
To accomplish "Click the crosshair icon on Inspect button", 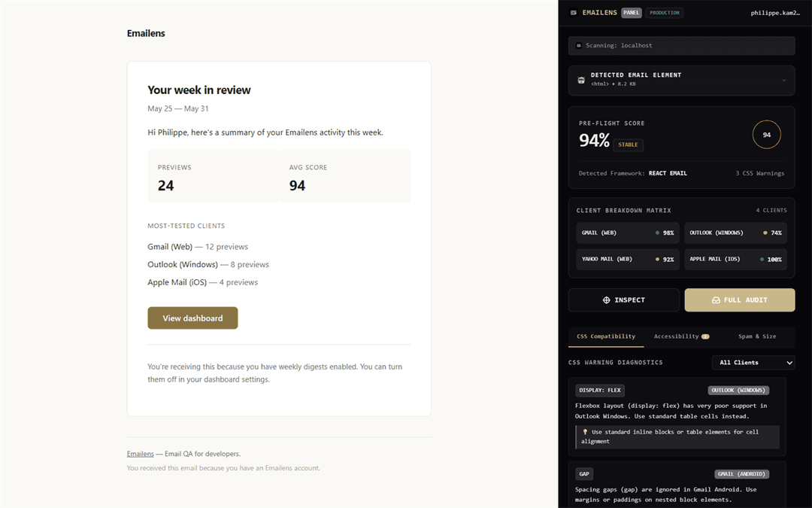I will click(607, 300).
